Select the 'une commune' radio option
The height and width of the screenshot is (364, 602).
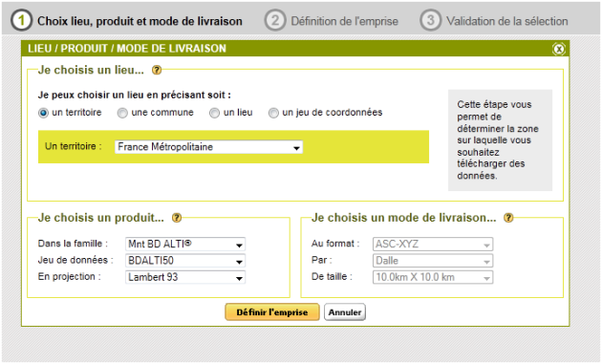122,113
